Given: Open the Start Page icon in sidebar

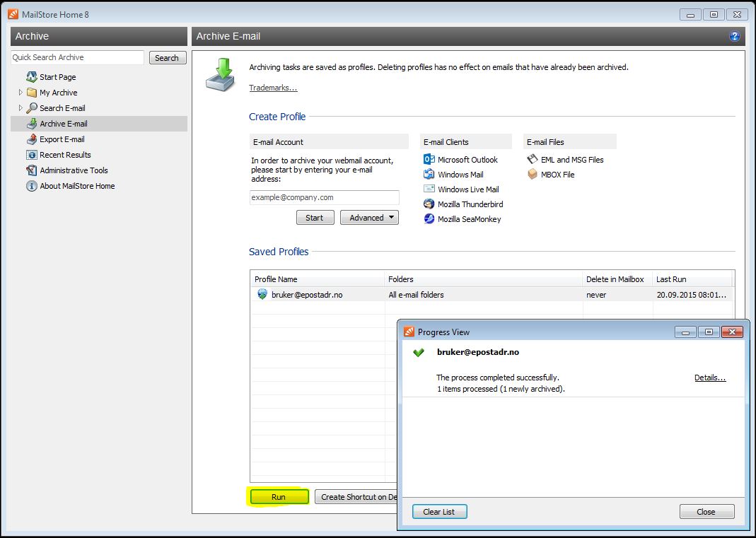Looking at the screenshot, I should tap(32, 76).
